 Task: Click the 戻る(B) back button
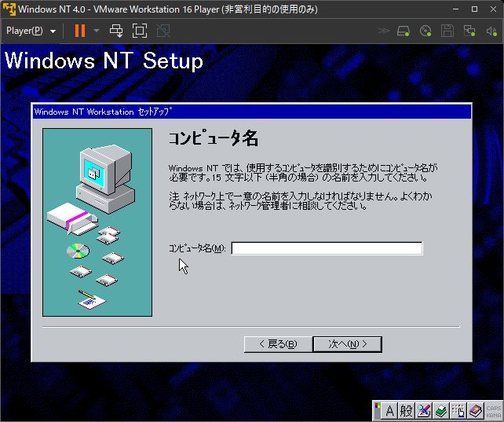tap(278, 344)
